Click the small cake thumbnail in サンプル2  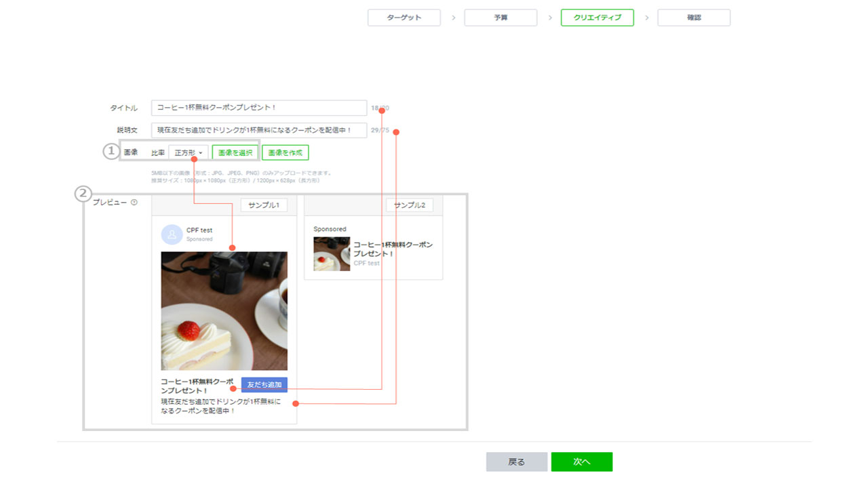332,254
